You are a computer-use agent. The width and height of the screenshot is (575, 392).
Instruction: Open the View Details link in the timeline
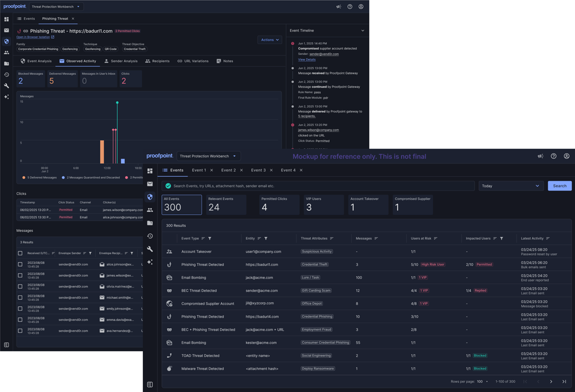[x=307, y=60]
